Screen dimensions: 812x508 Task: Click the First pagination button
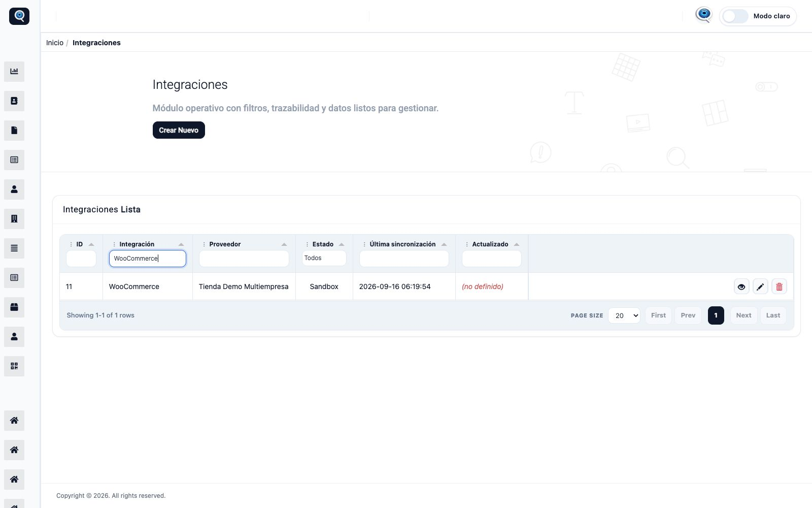[x=658, y=315]
